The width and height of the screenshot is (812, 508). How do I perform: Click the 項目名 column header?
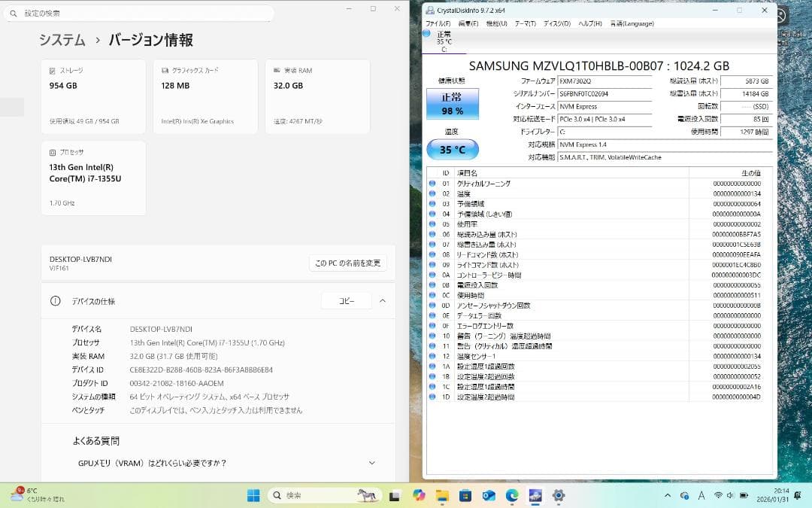tap(571, 173)
